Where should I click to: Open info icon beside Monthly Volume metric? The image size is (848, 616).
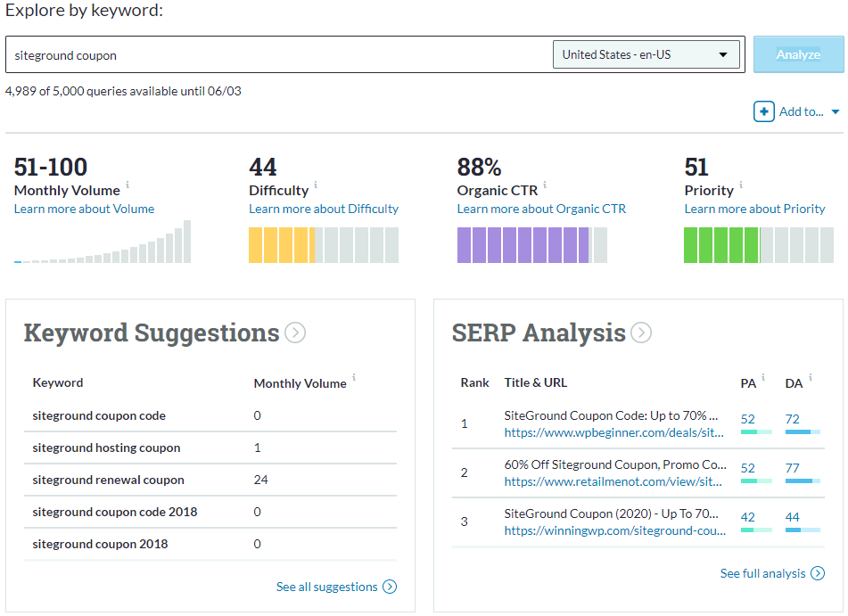click(128, 185)
